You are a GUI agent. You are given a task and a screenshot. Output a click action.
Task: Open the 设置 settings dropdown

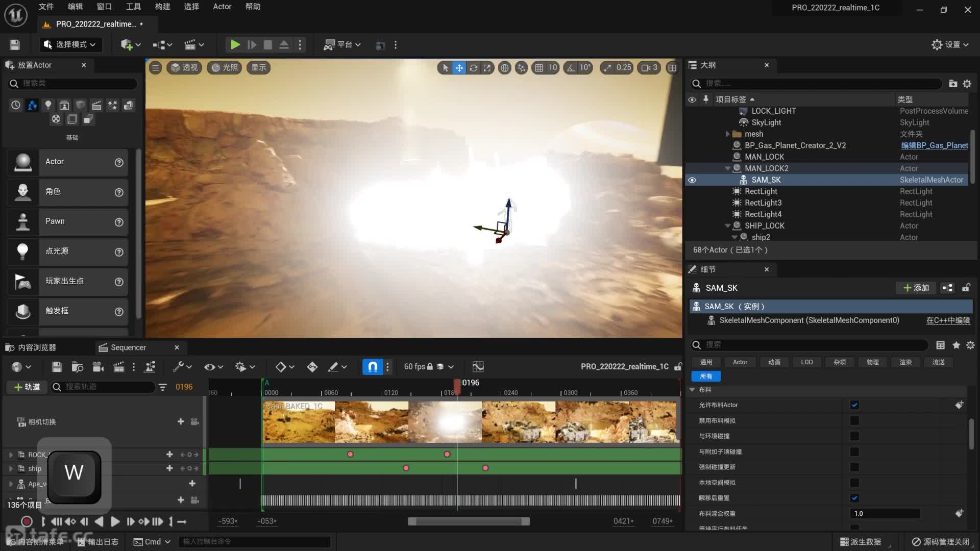coord(950,45)
